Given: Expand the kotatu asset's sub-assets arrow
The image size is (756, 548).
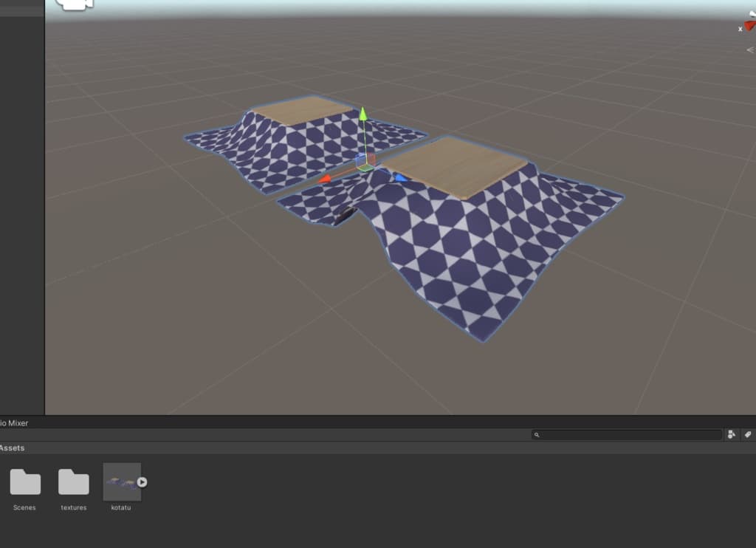Looking at the screenshot, I should [142, 482].
